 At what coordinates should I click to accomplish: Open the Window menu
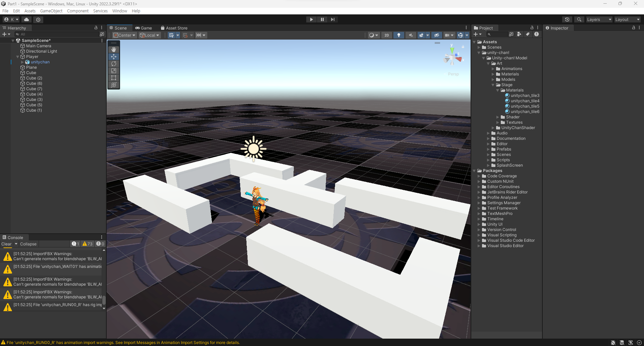click(x=120, y=11)
